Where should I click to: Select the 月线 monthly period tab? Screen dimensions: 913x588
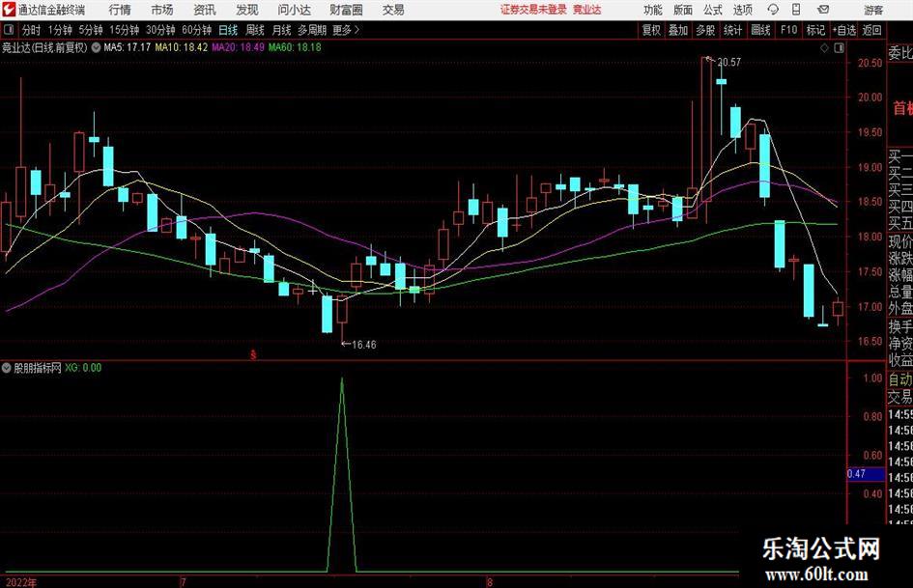tap(282, 30)
